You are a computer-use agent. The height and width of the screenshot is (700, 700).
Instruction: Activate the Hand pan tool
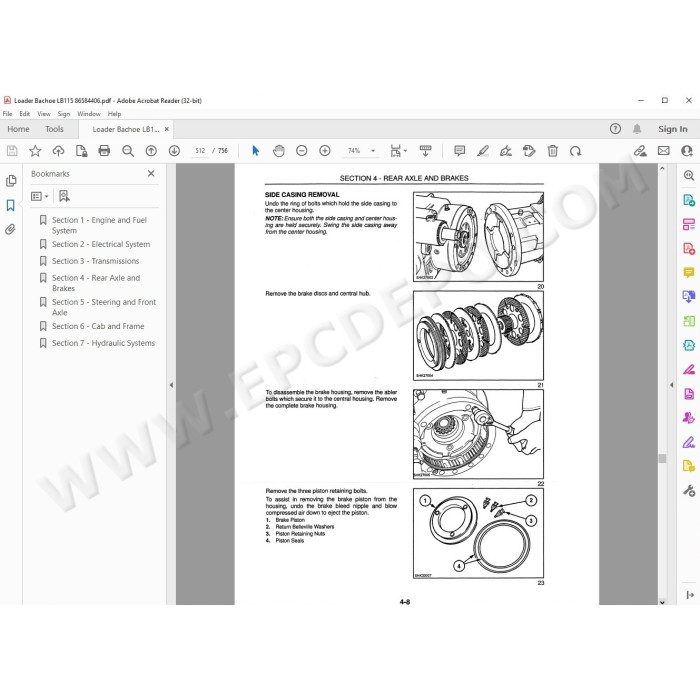pyautogui.click(x=279, y=151)
